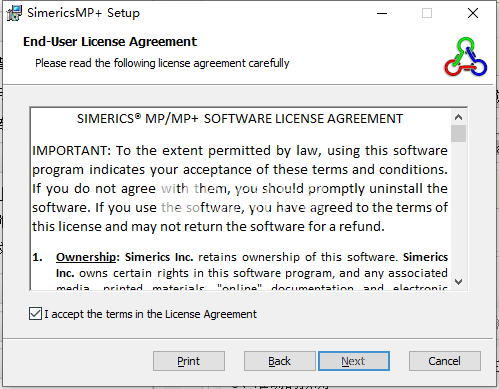Viewport: 499px width, 389px height.
Task: Click the greyed-out maximize button
Action: 427,14
